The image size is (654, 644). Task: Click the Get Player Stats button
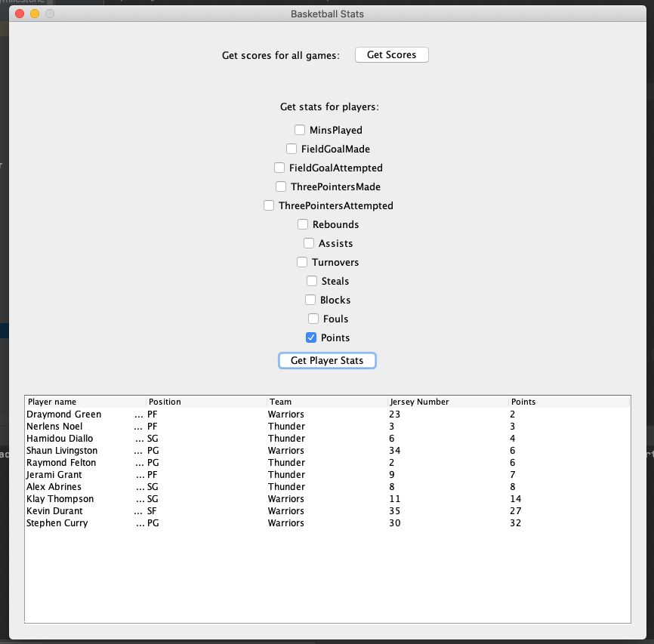pyautogui.click(x=327, y=360)
